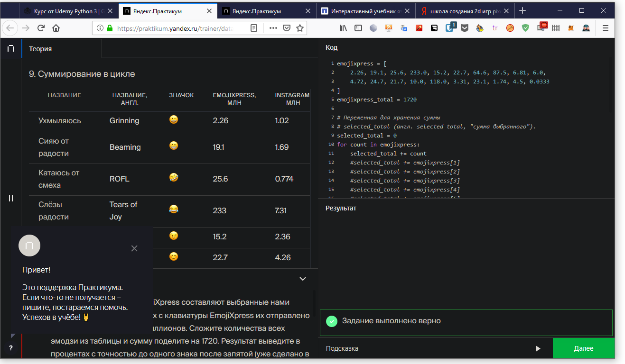This screenshot has width=625, height=364.
Task: Open the purple 'tr' extension
Action: coord(495,28)
